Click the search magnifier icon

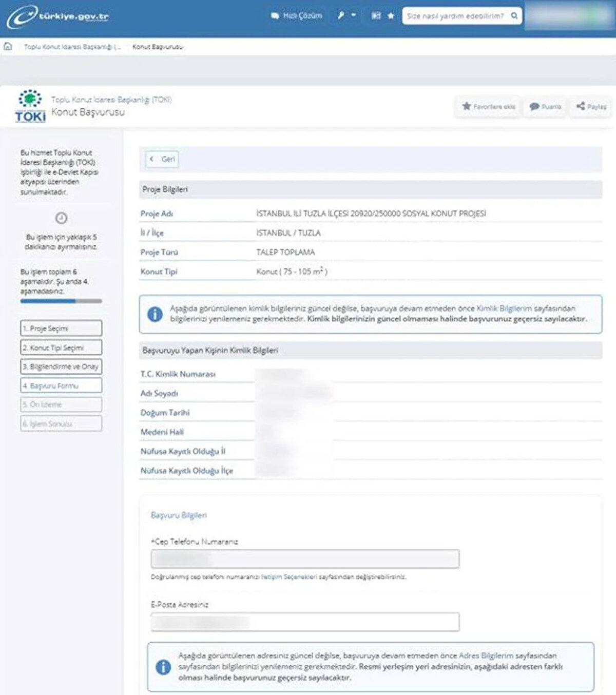point(514,16)
